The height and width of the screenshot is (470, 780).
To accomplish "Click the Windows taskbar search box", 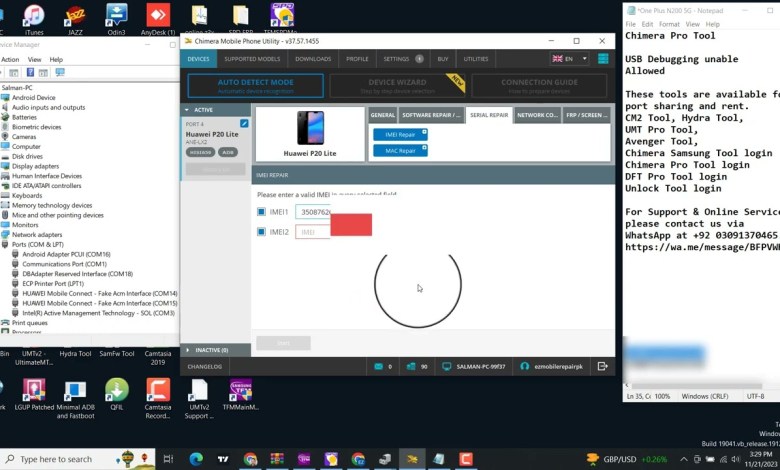I will (78, 459).
